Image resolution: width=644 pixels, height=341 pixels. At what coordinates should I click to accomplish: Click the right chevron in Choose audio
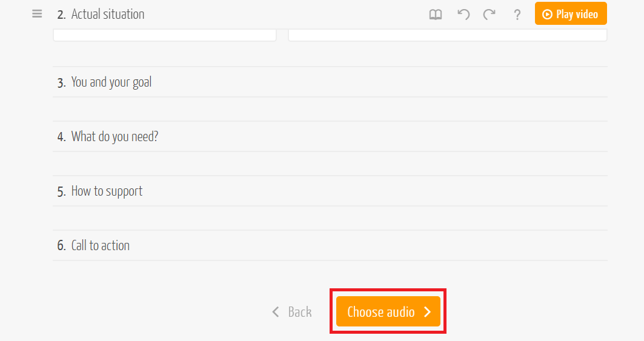(x=428, y=312)
